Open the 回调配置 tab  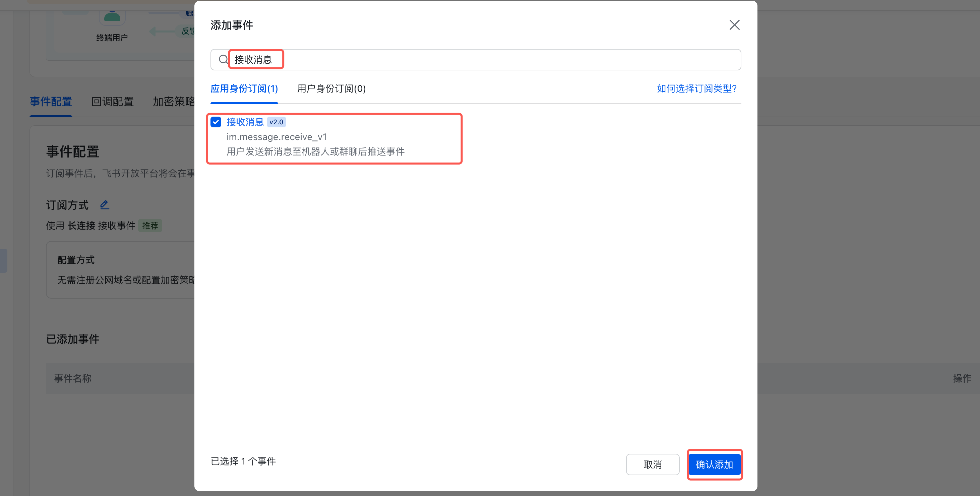click(x=112, y=102)
